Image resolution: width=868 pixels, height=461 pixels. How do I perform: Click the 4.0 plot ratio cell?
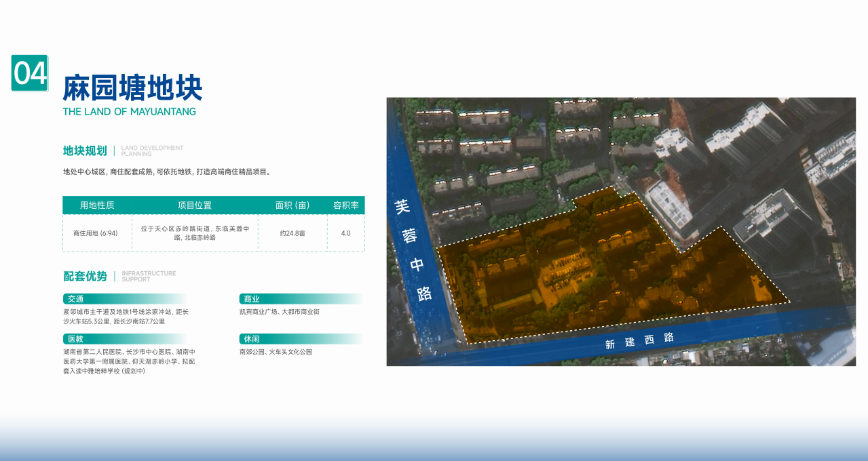(345, 233)
